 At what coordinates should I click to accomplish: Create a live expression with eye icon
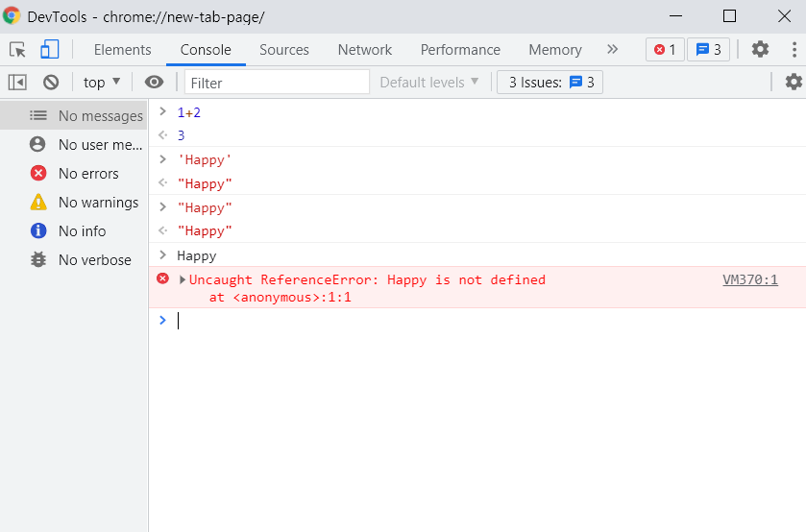[x=154, y=83]
